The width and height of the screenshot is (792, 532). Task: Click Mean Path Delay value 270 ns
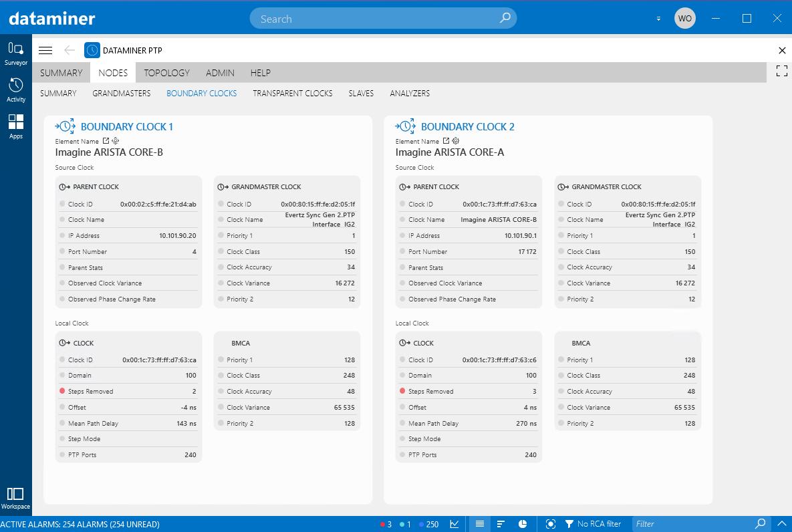coord(526,423)
